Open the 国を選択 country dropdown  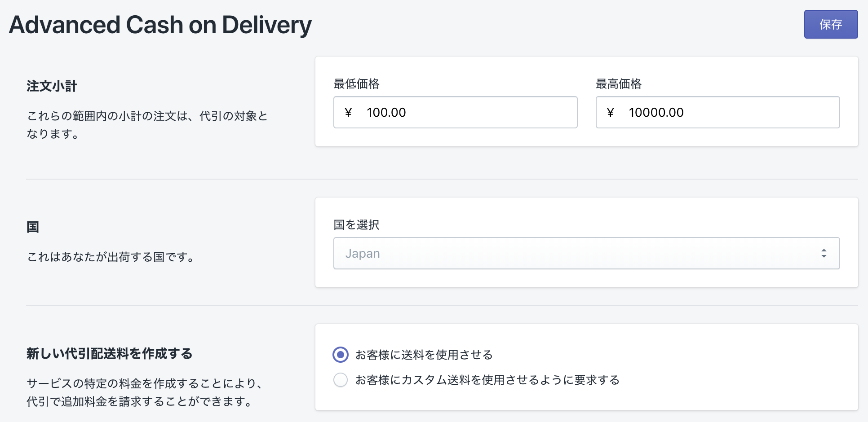tap(586, 253)
